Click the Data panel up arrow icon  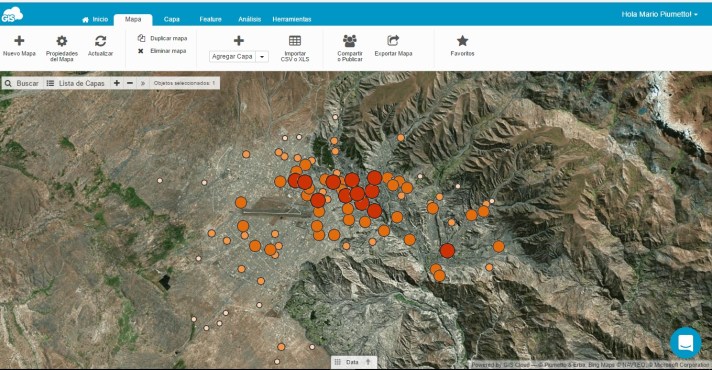point(368,362)
